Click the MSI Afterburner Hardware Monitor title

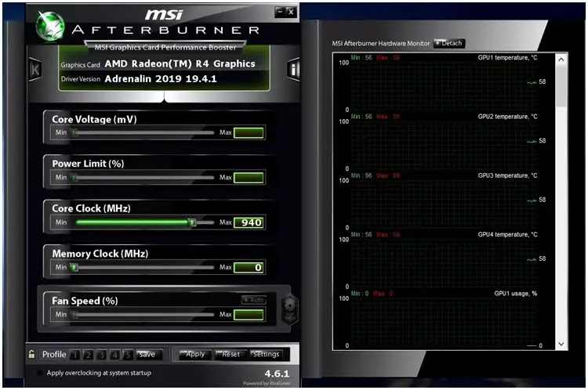(380, 43)
